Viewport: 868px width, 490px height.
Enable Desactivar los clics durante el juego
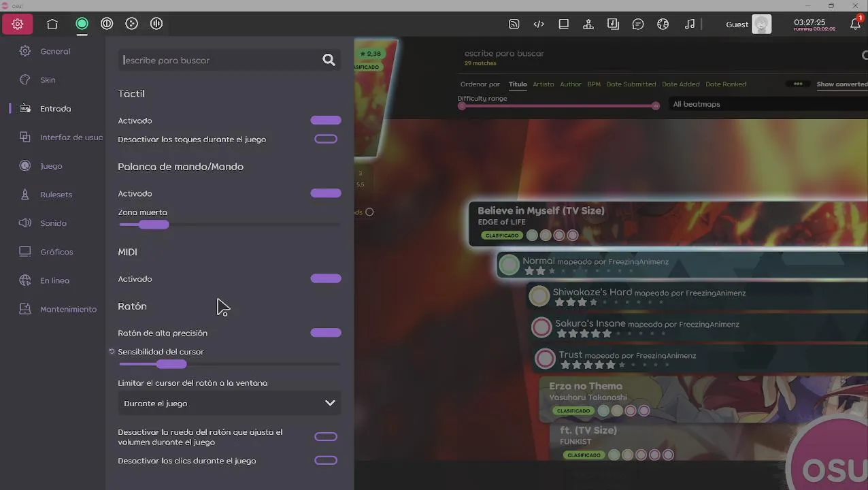[326, 461]
